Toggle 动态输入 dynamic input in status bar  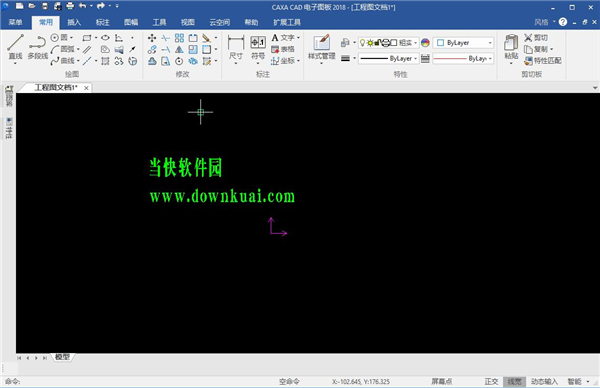544,381
